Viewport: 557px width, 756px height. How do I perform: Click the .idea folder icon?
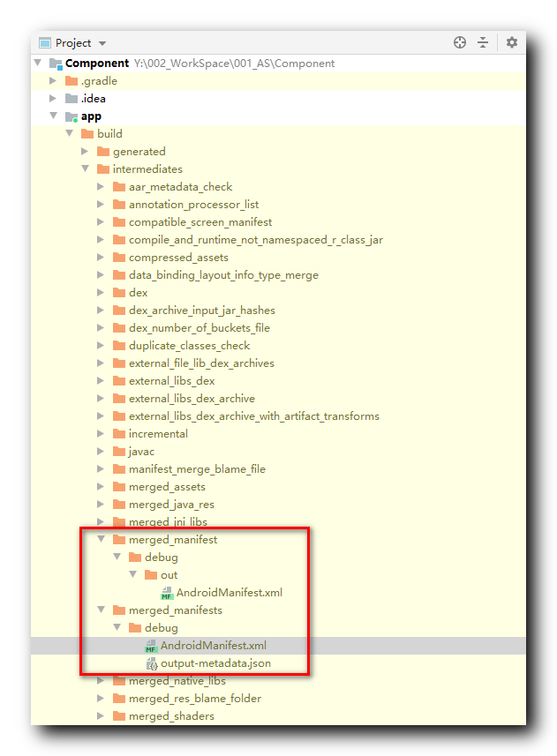click(x=72, y=98)
